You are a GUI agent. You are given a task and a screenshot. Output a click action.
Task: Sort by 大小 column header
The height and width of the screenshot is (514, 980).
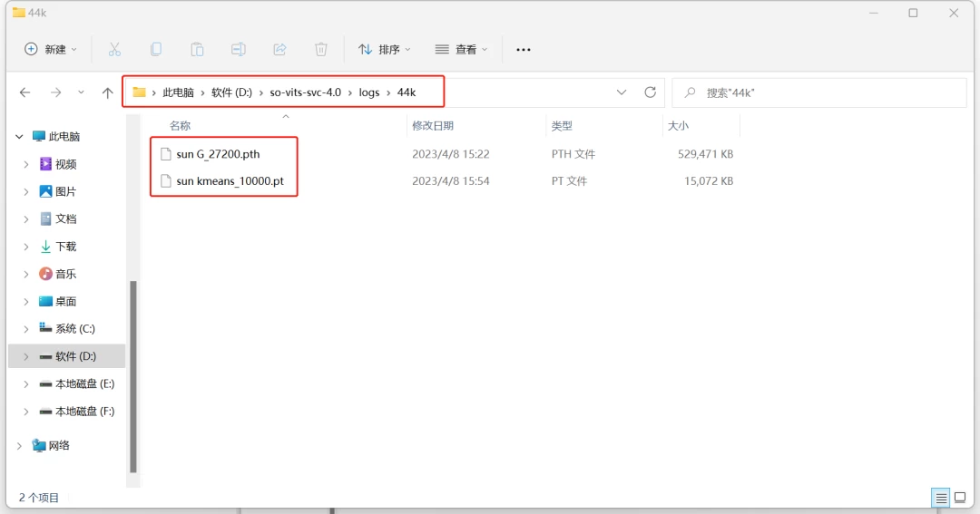pyautogui.click(x=678, y=125)
